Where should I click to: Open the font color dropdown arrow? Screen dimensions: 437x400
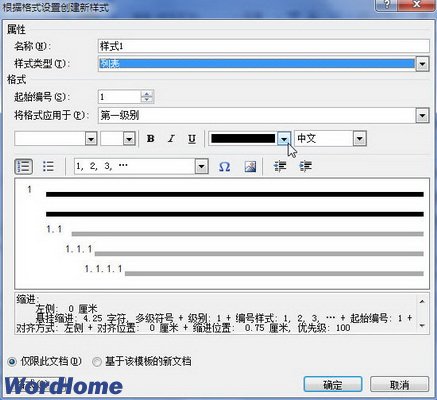coord(284,138)
